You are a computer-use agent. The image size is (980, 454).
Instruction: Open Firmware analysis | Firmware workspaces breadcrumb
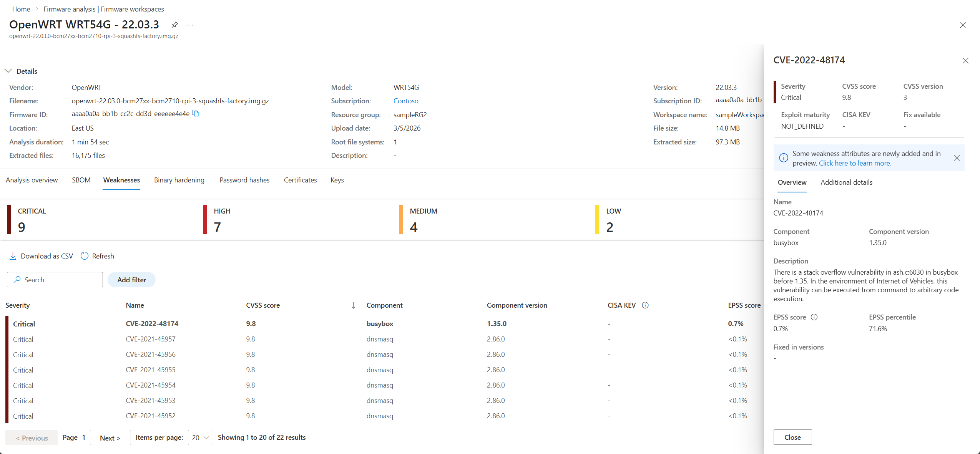(x=104, y=9)
